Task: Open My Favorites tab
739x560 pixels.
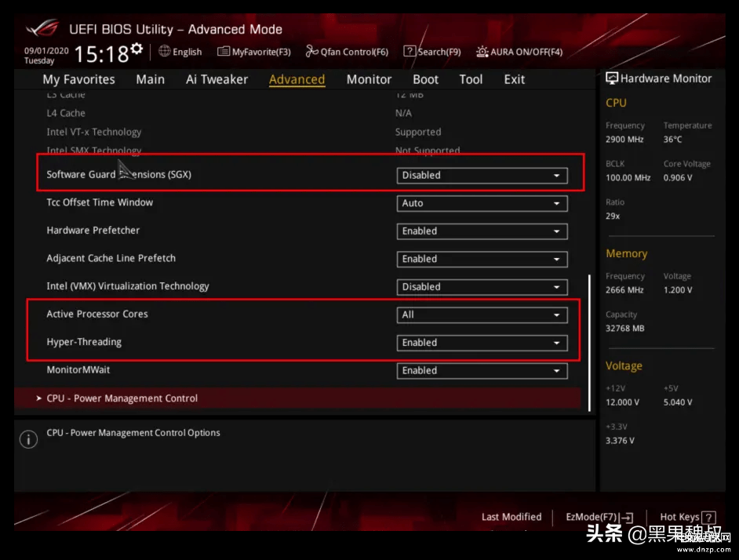Action: [x=78, y=79]
